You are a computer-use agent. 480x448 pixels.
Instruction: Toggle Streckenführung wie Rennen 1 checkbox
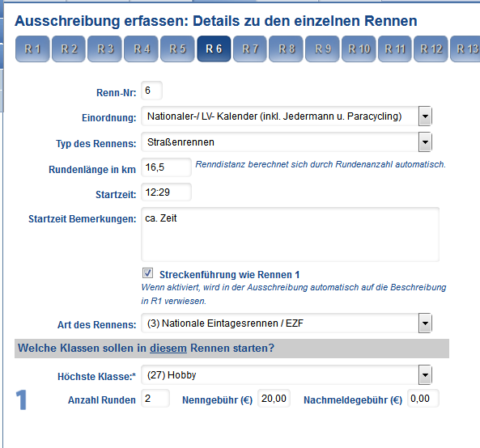[147, 273]
